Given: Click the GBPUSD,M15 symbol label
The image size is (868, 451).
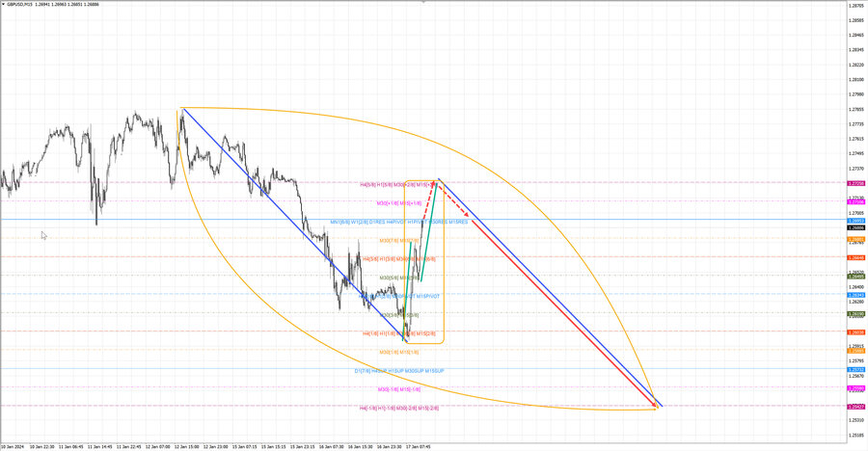Looking at the screenshot, I should click(19, 4).
